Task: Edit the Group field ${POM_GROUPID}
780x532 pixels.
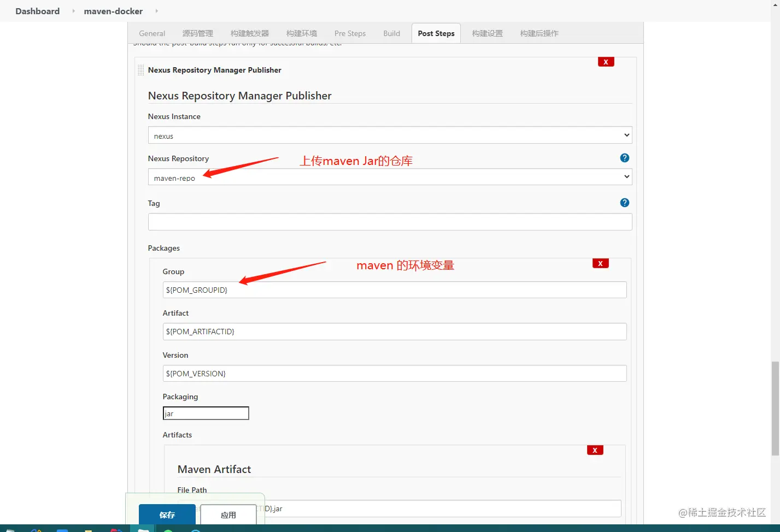Action: [395, 289]
